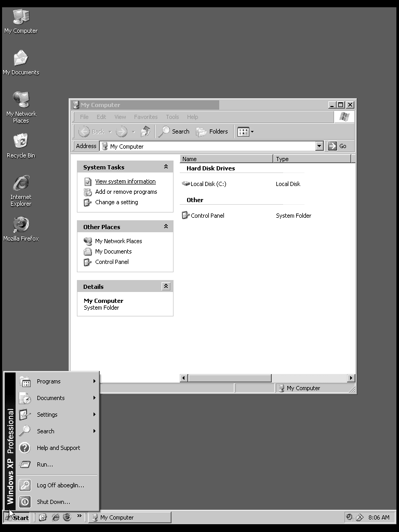Select the Recycle Bin desktop icon
The height and width of the screenshot is (532, 399).
(x=21, y=146)
